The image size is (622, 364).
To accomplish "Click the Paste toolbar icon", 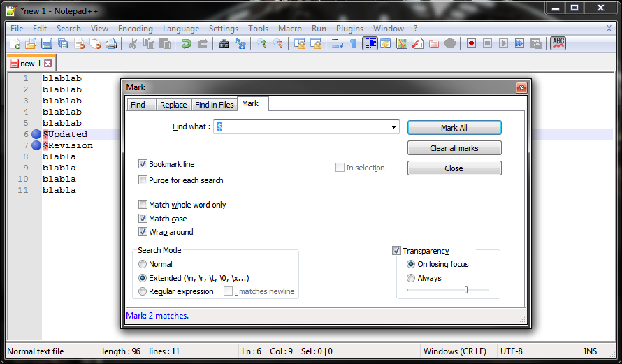I will point(165,43).
